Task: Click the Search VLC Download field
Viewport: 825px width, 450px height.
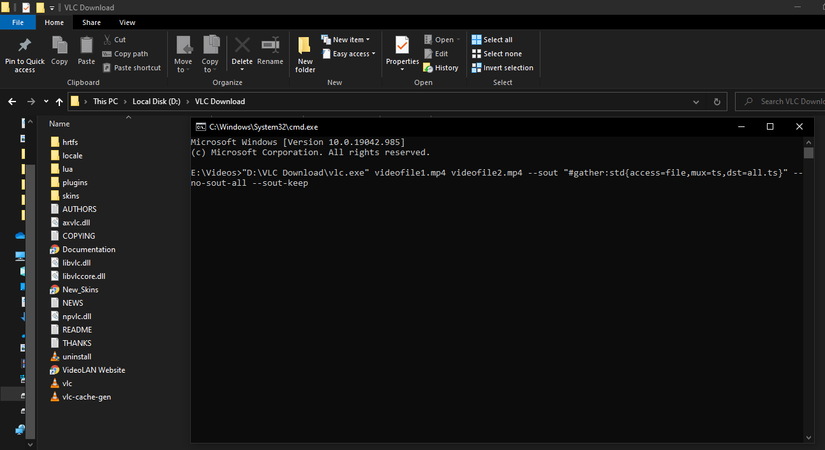Action: point(790,101)
